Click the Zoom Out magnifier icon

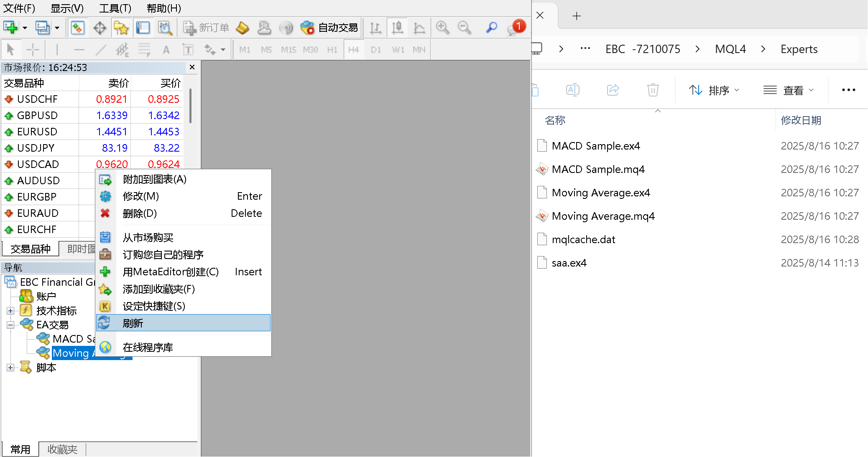tap(464, 28)
